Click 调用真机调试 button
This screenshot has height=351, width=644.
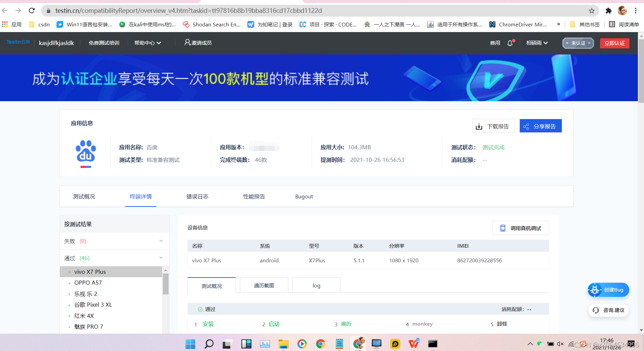point(520,228)
